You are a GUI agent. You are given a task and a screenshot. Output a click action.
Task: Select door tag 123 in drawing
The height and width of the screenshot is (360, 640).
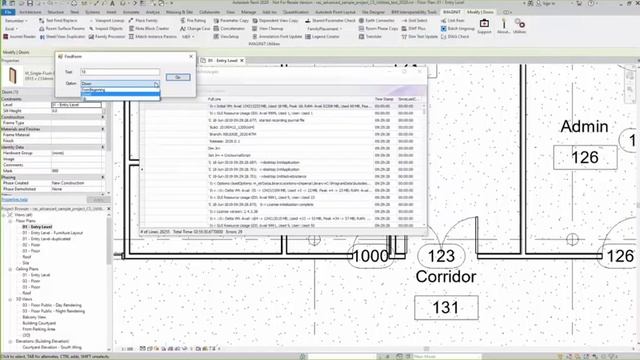tap(441, 256)
